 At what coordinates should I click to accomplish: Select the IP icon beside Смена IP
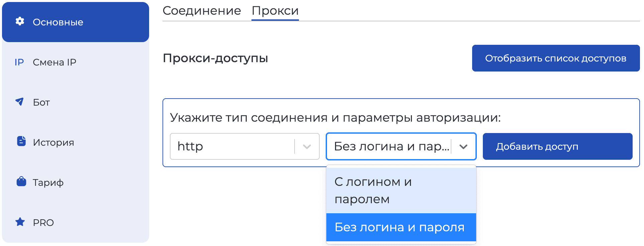coord(20,62)
